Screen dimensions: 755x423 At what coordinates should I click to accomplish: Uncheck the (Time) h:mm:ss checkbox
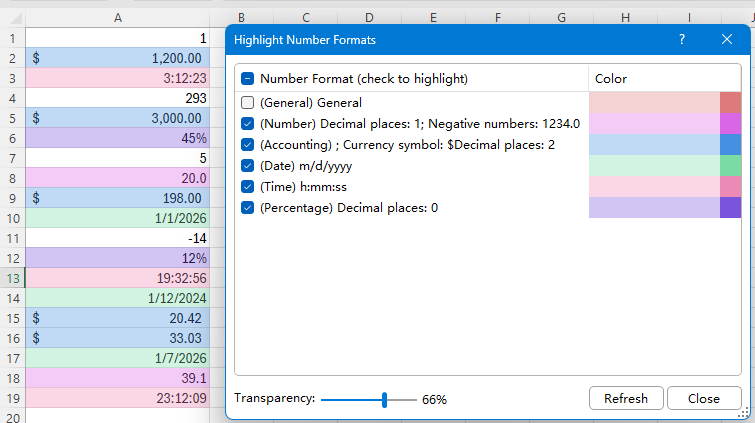point(247,186)
